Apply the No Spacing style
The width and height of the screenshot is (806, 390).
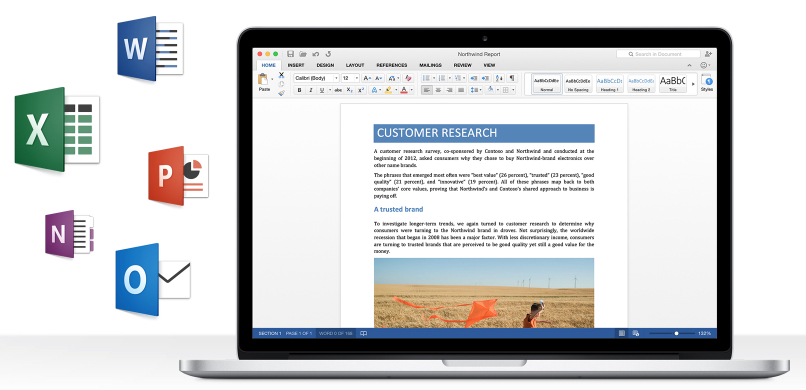click(578, 84)
